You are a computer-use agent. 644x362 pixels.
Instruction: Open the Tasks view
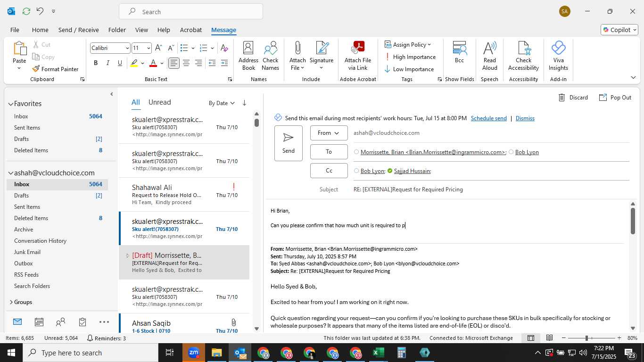tap(83, 322)
